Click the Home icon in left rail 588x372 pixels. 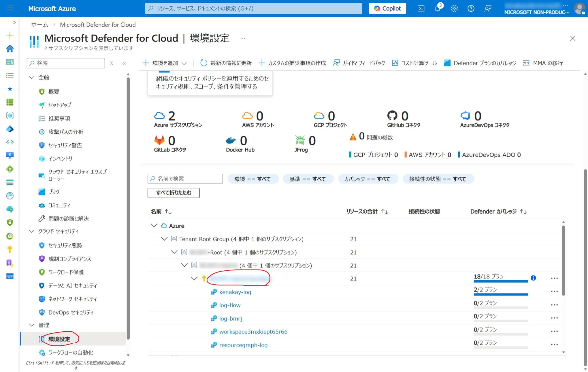tap(10, 48)
